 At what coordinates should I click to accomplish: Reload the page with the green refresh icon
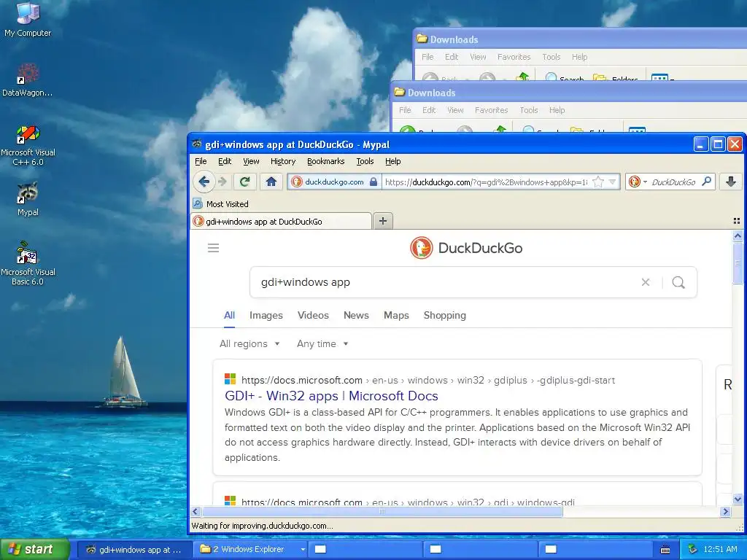coord(245,182)
